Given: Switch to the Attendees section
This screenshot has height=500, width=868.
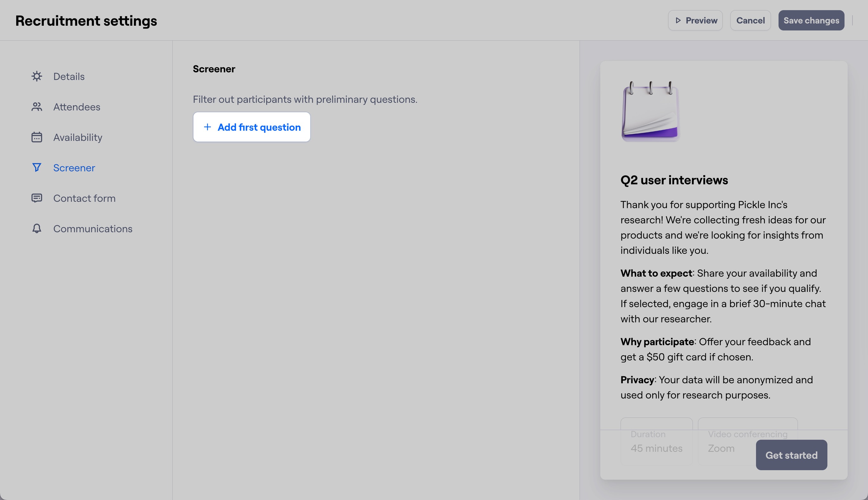Looking at the screenshot, I should 76,107.
